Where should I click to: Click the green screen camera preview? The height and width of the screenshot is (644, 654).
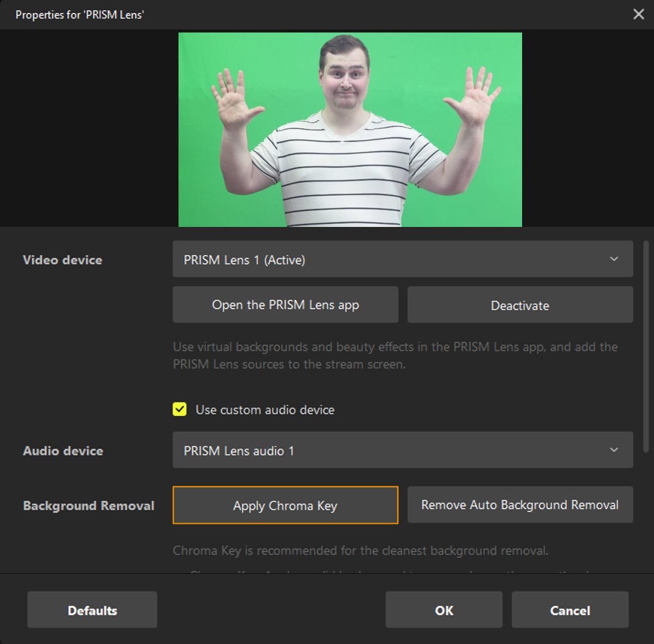(x=350, y=129)
